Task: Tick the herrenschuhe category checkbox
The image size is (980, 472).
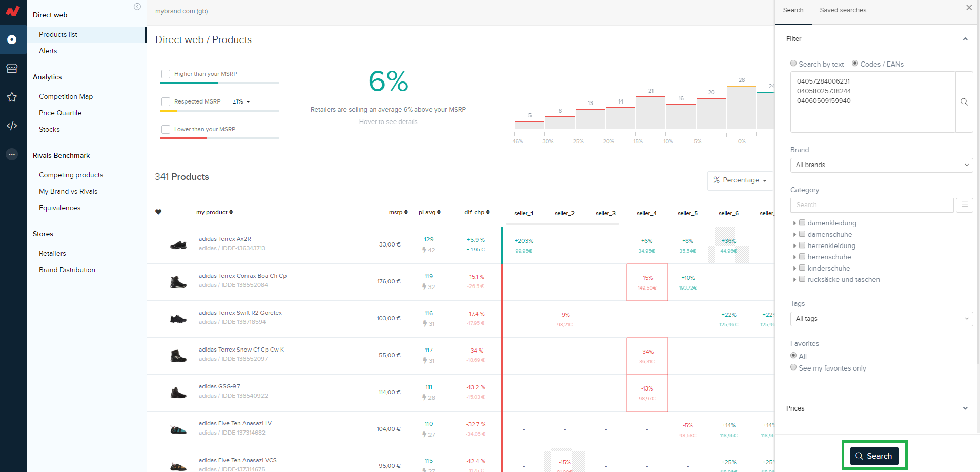Action: 802,256
